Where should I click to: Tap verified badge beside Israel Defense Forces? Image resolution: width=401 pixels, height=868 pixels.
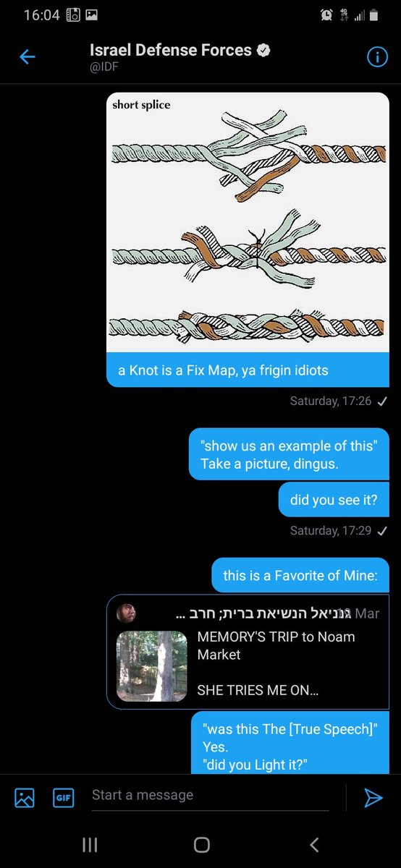pos(264,51)
